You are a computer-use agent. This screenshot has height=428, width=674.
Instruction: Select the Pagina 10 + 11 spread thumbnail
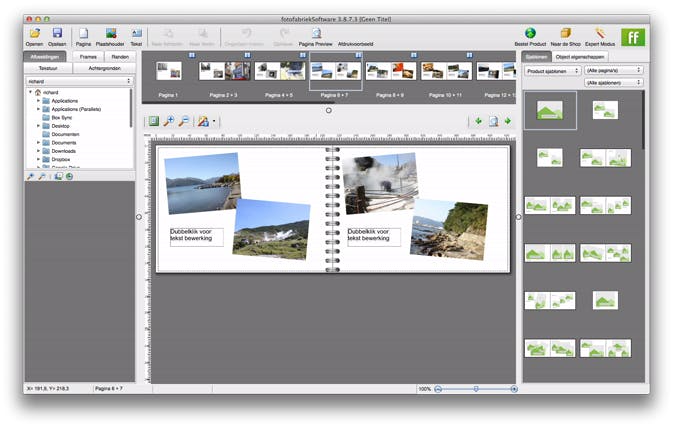pyautogui.click(x=446, y=70)
